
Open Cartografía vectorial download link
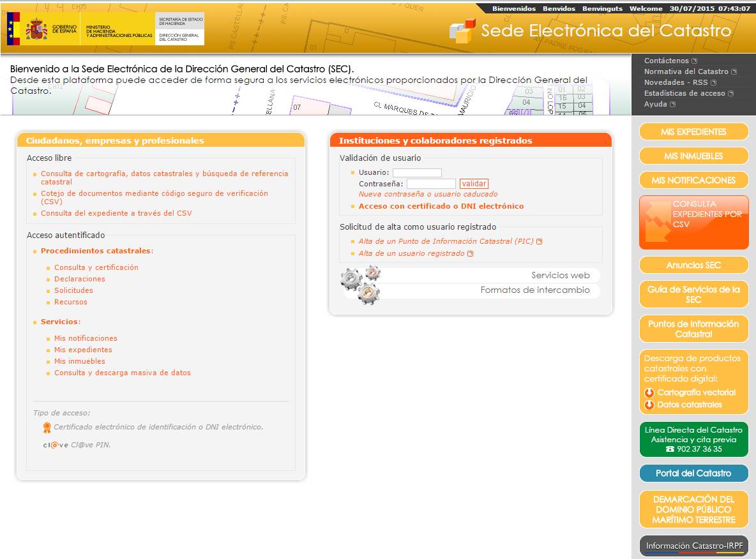click(696, 392)
